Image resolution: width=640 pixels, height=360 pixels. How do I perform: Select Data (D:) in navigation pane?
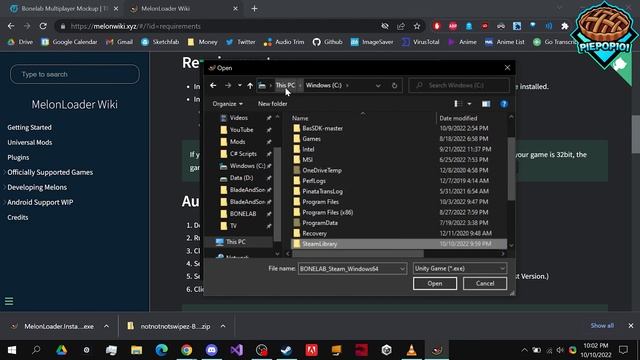[241, 178]
